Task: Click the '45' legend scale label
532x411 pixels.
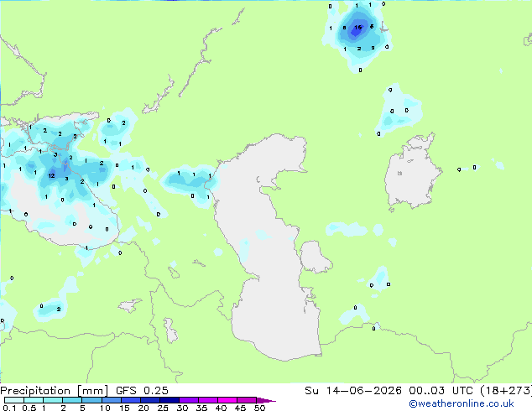Action: (x=240, y=408)
